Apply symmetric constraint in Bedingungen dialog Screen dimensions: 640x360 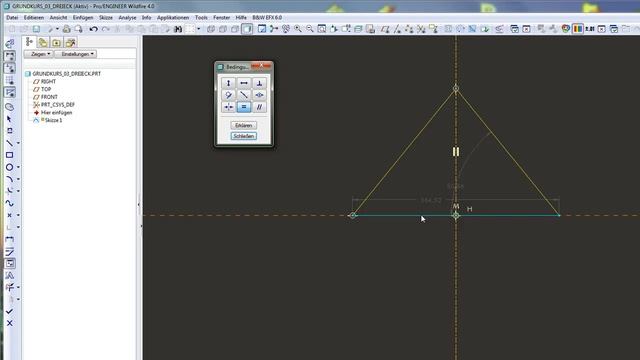click(x=229, y=107)
